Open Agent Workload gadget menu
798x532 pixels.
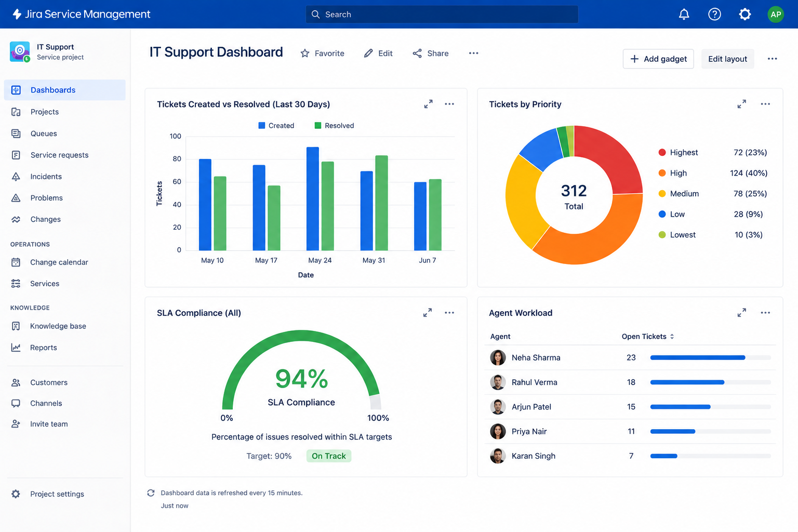click(765, 313)
